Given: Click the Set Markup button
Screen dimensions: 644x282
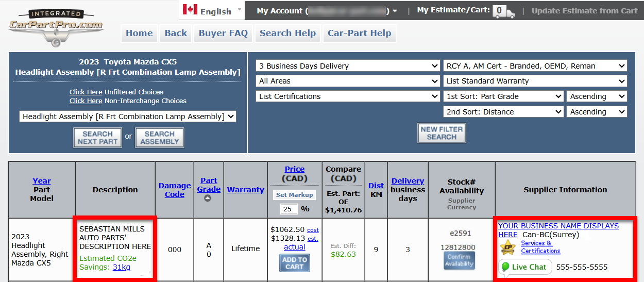Looking at the screenshot, I should (x=294, y=195).
